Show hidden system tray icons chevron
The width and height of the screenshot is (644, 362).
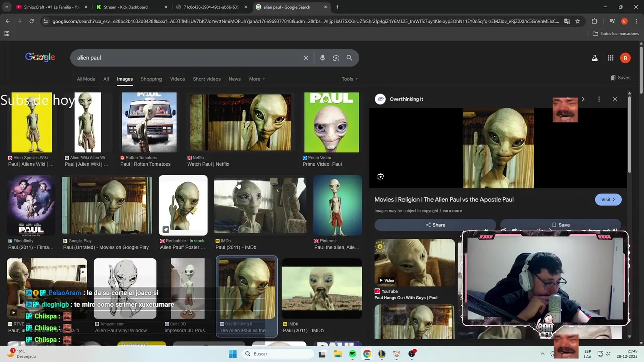pos(542,354)
